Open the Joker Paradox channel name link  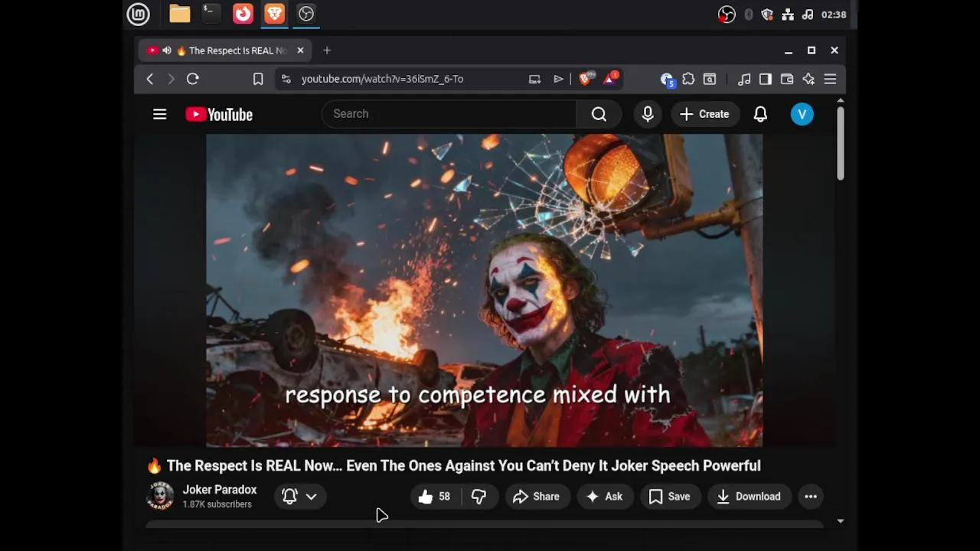220,490
